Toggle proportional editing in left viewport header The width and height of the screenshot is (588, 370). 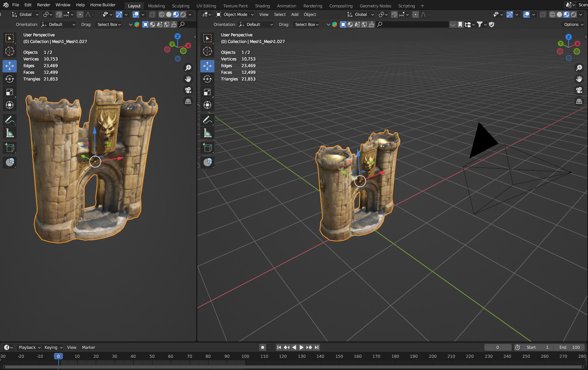pyautogui.click(x=80, y=14)
